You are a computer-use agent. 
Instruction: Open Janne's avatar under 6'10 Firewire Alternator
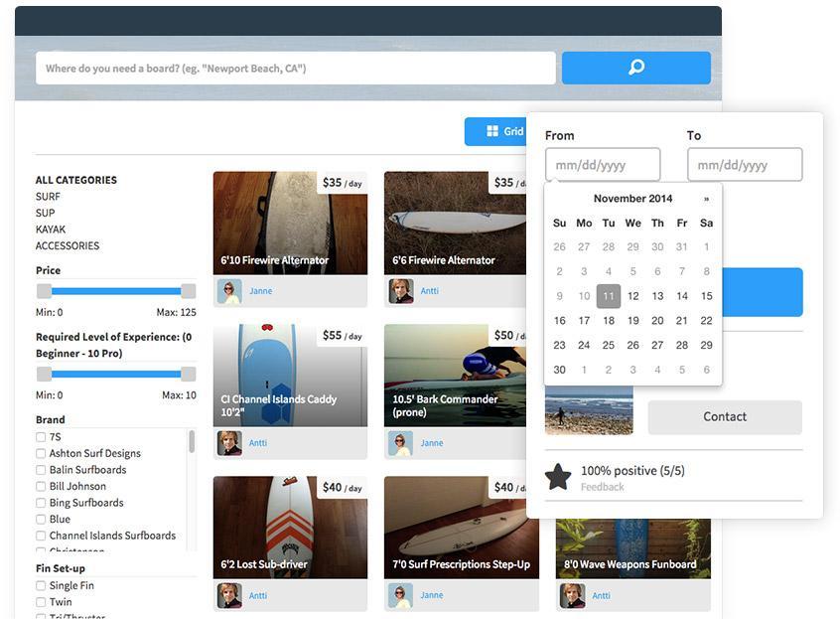(x=229, y=291)
